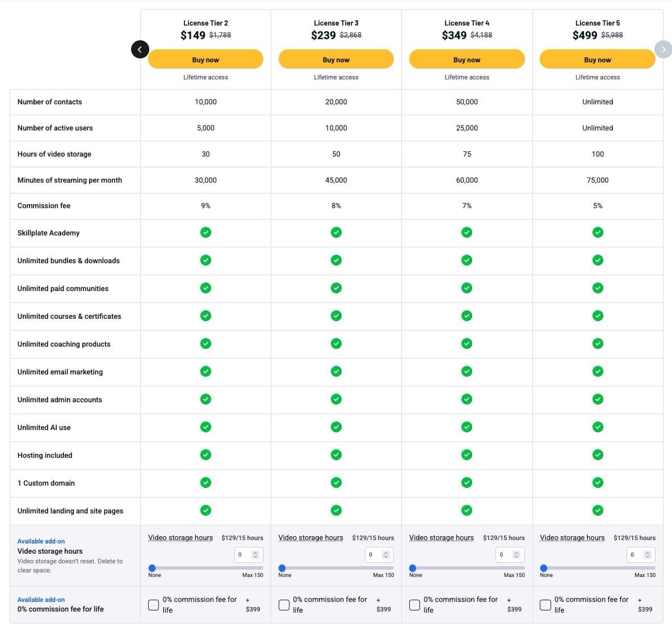The image size is (672, 632).
Task: Buy now License Tier 2 for $149
Action: tap(205, 60)
